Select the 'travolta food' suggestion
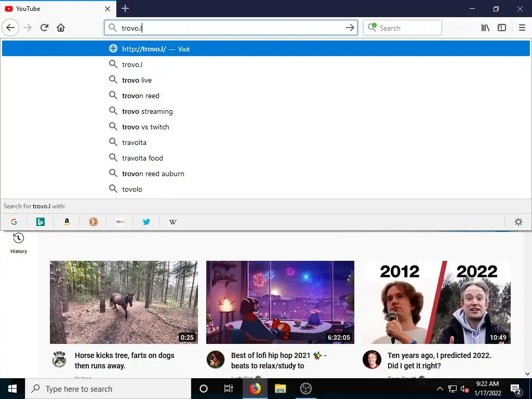The image size is (532, 399). pyautogui.click(x=265, y=158)
